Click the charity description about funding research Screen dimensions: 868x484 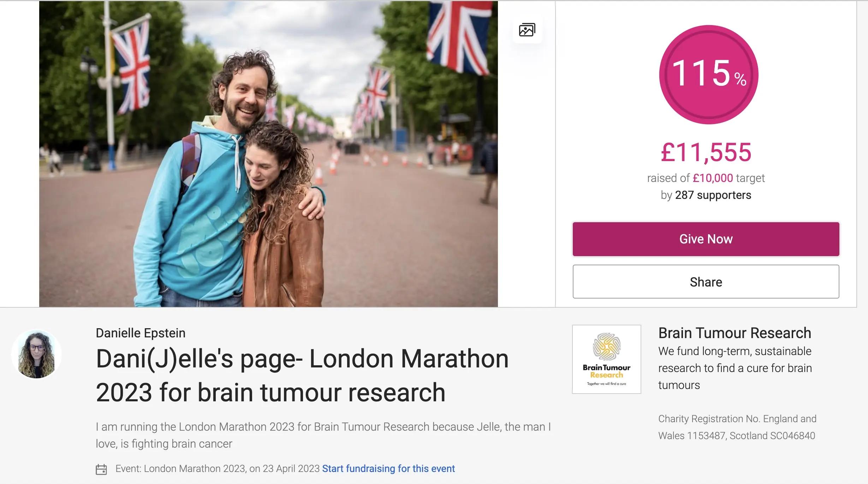click(x=735, y=368)
